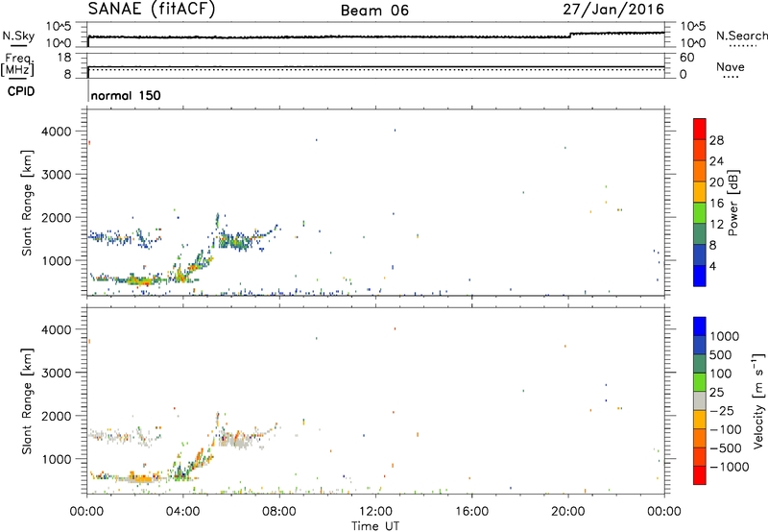Viewport: 768px width, 532px height.
Task: Click the red segment of power colorbar
Action: (x=700, y=130)
